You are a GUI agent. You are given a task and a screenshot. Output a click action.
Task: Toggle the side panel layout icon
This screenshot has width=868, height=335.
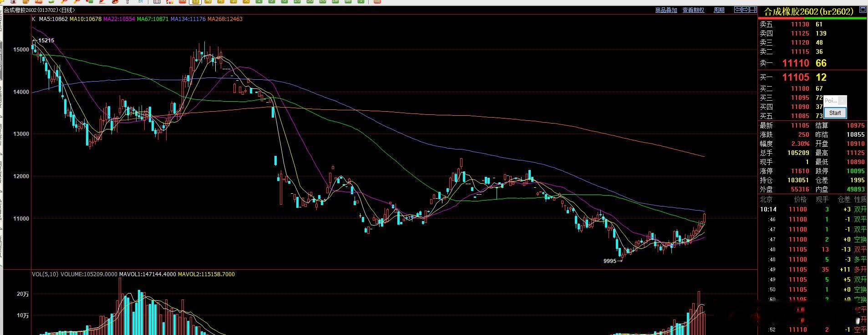coord(753,10)
